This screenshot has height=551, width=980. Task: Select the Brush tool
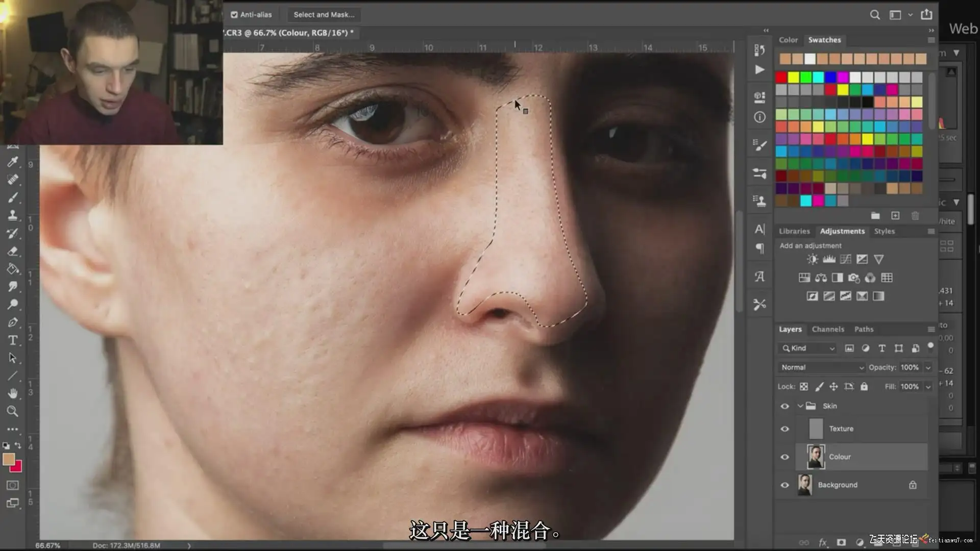point(13,198)
